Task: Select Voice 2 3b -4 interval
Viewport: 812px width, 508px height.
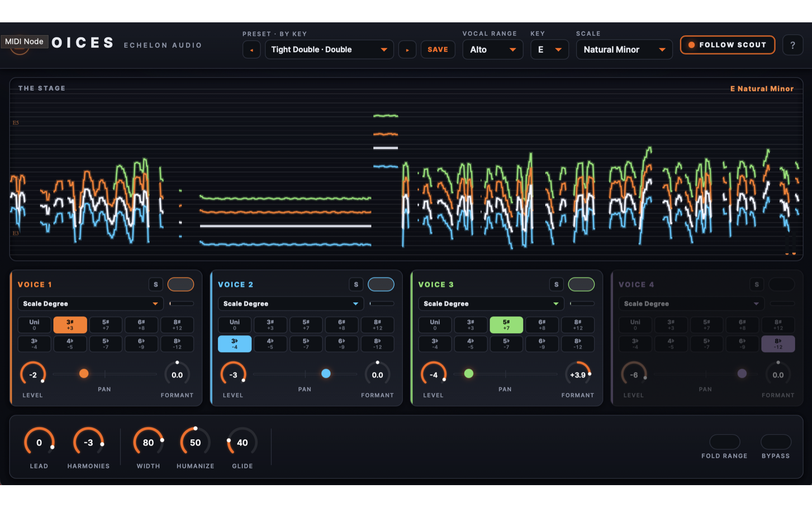Action: [x=234, y=344]
